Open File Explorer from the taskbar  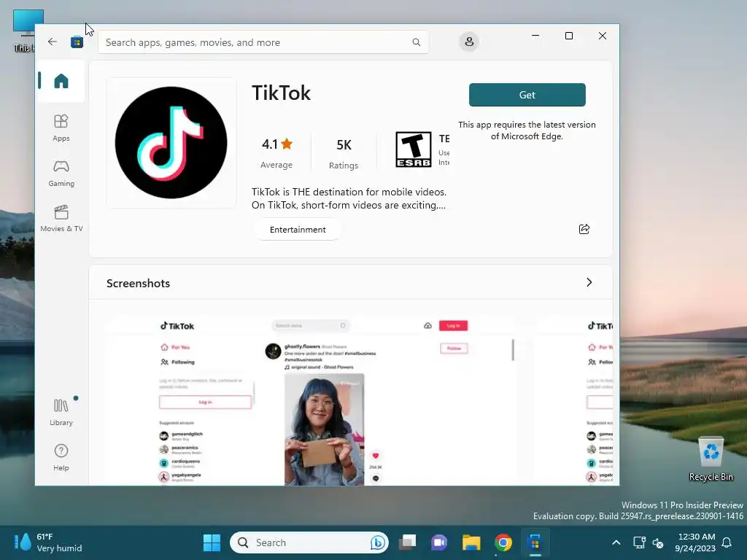pos(471,542)
